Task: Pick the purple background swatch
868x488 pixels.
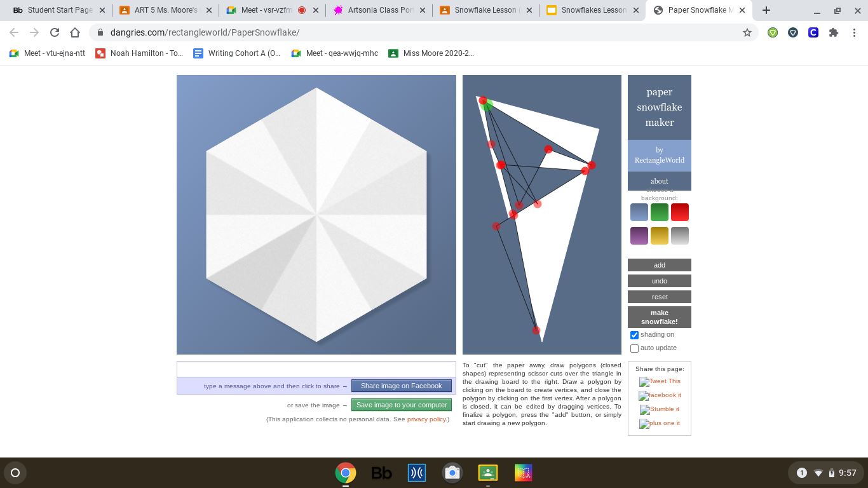Action: (x=639, y=236)
